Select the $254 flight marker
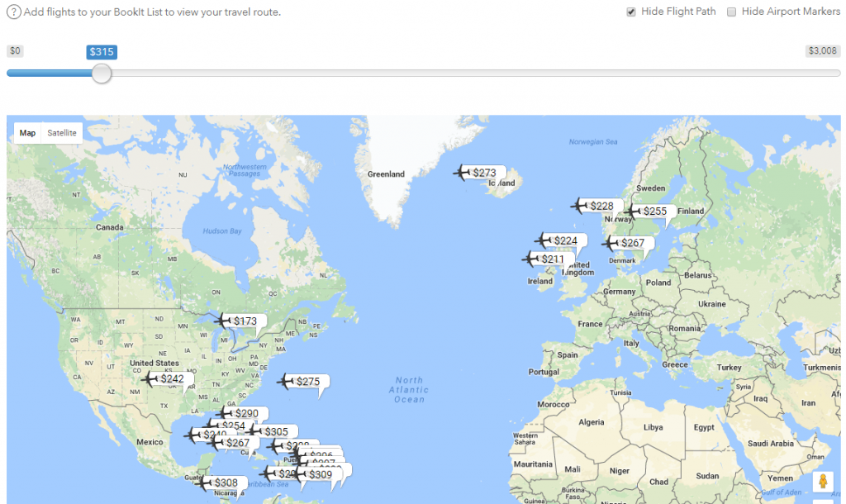Image resolution: width=846 pixels, height=504 pixels. coord(230,426)
